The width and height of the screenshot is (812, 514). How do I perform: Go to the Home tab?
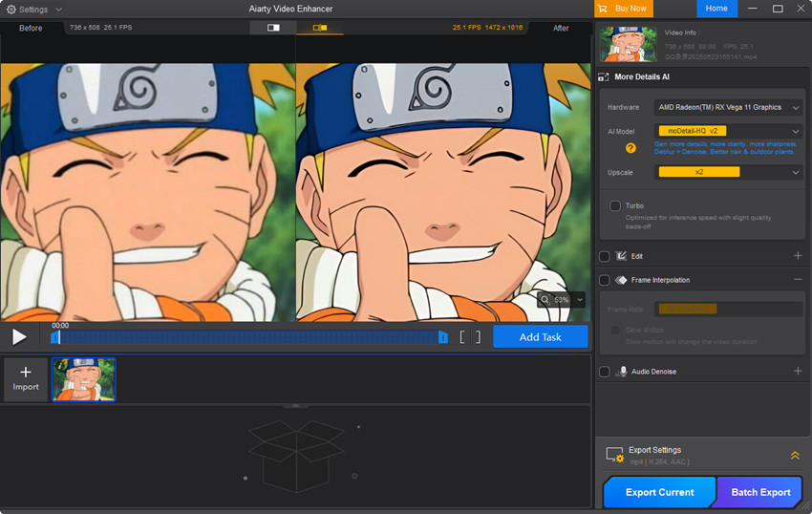(716, 9)
